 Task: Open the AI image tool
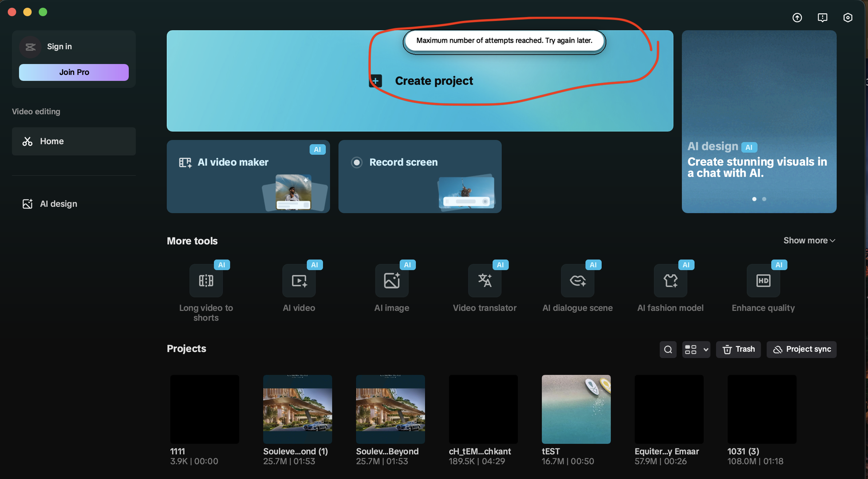[392, 280]
